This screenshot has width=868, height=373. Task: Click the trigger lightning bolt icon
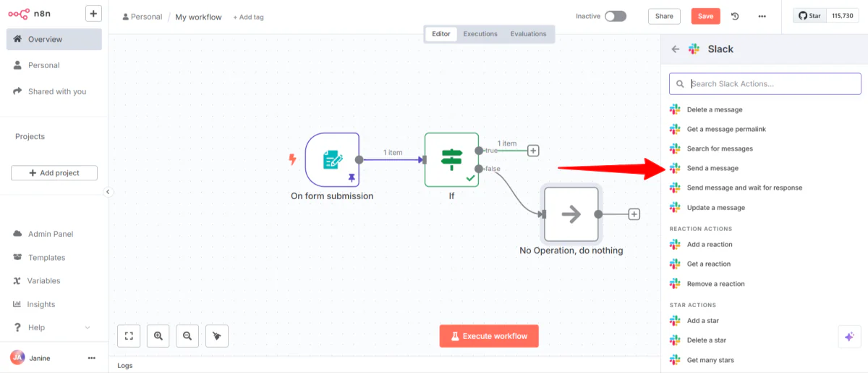pyautogui.click(x=292, y=159)
